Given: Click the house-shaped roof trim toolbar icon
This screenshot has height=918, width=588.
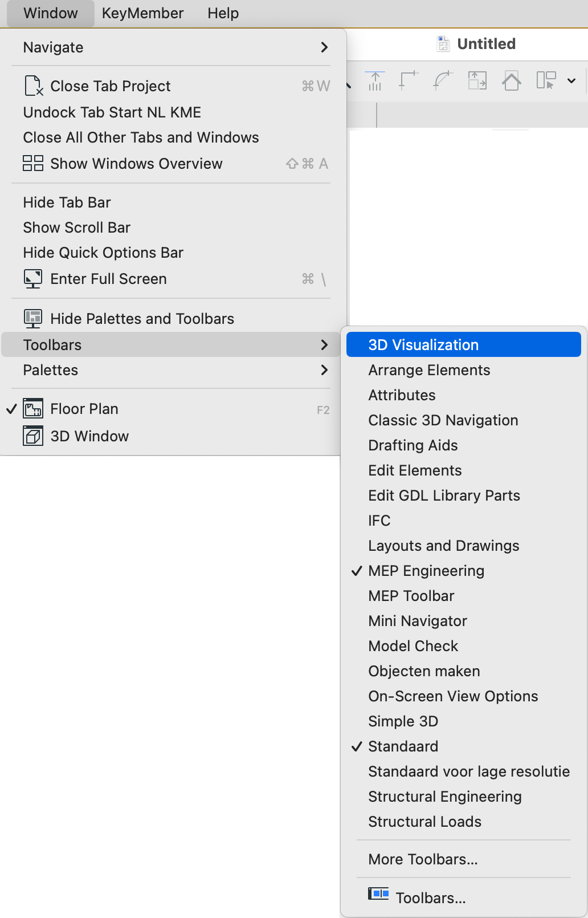Looking at the screenshot, I should coord(512,81).
